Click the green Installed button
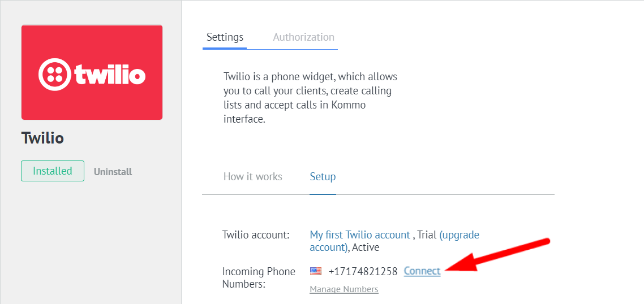 pyautogui.click(x=53, y=171)
